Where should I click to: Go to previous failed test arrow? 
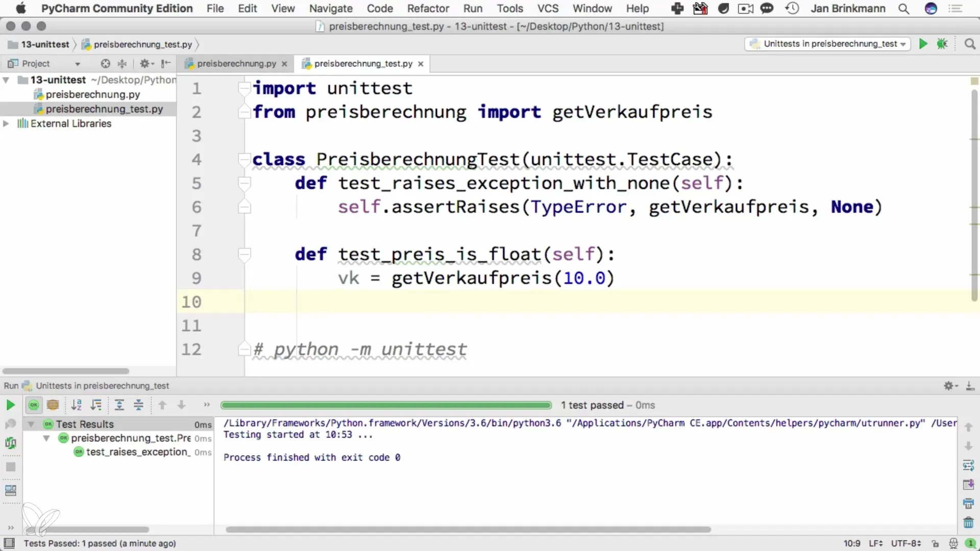coord(162,405)
